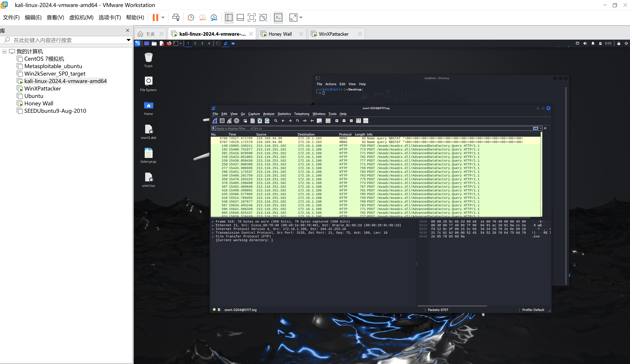Click the zoom in plus icon
Viewport: 630px width, 364px height.
click(337, 121)
